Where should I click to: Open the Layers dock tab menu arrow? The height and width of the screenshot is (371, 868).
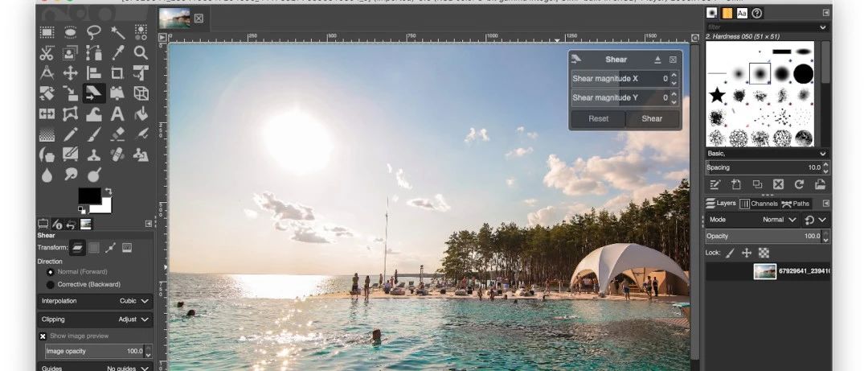click(x=825, y=204)
